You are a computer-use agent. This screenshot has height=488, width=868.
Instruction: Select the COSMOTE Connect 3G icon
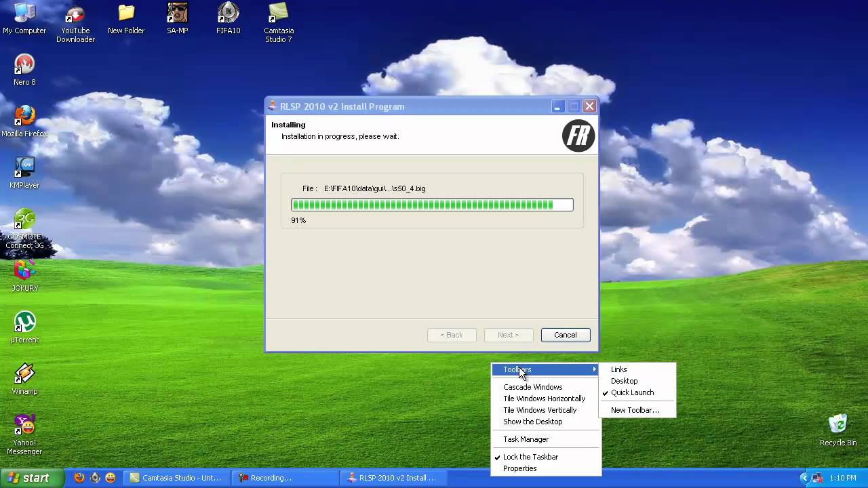[24, 229]
